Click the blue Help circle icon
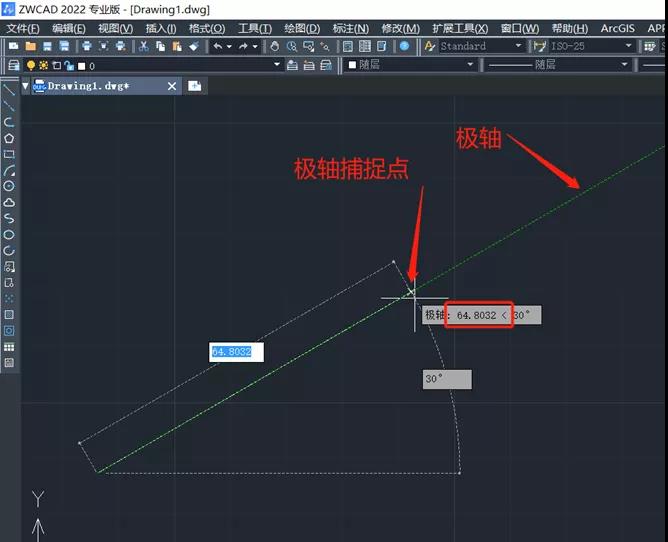Image resolution: width=668 pixels, height=542 pixels. tap(404, 46)
